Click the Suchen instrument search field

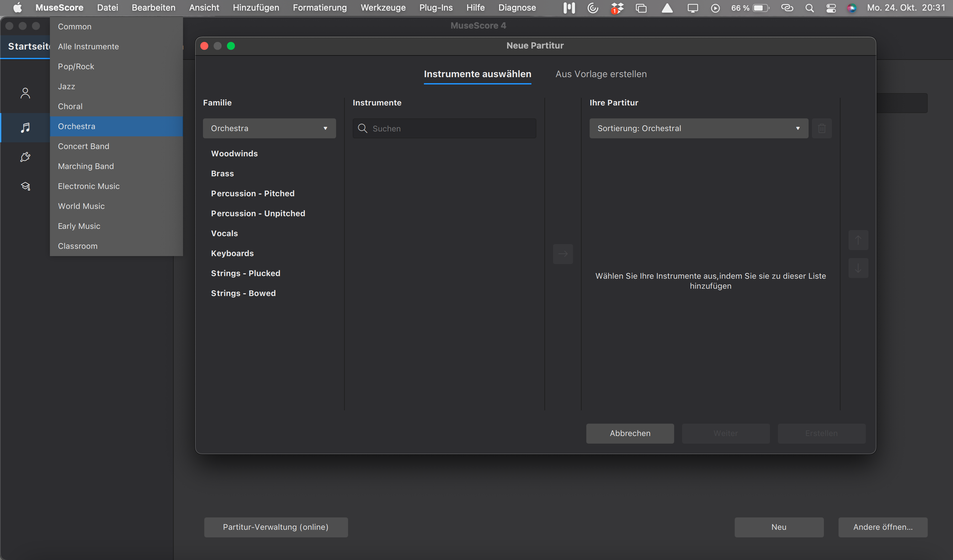pyautogui.click(x=444, y=128)
